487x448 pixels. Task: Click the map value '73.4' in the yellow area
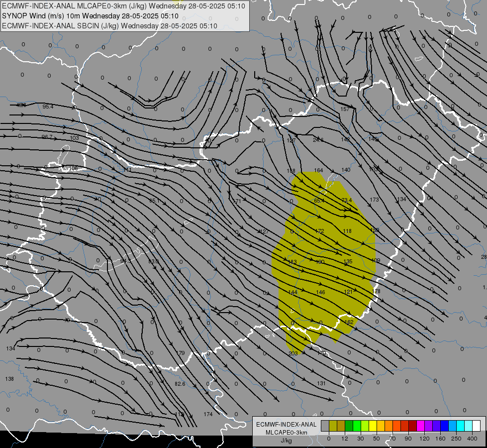[347, 200]
